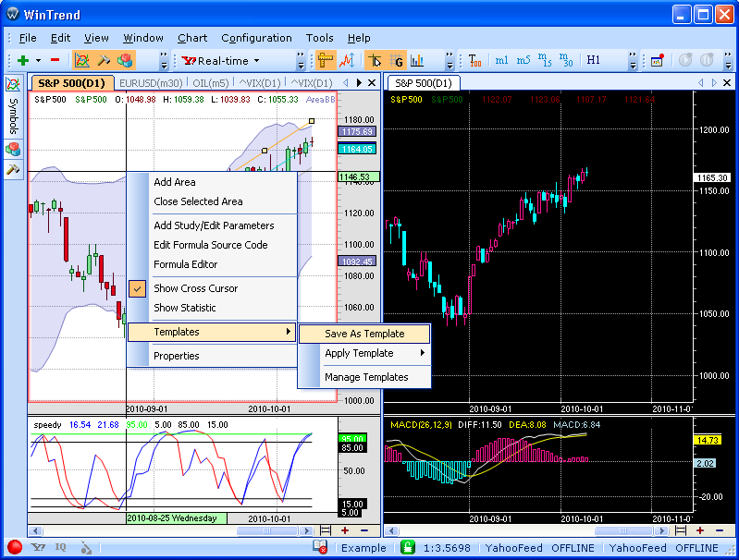The width and height of the screenshot is (739, 560).
Task: Choose Add Area from context menu
Action: click(x=212, y=182)
